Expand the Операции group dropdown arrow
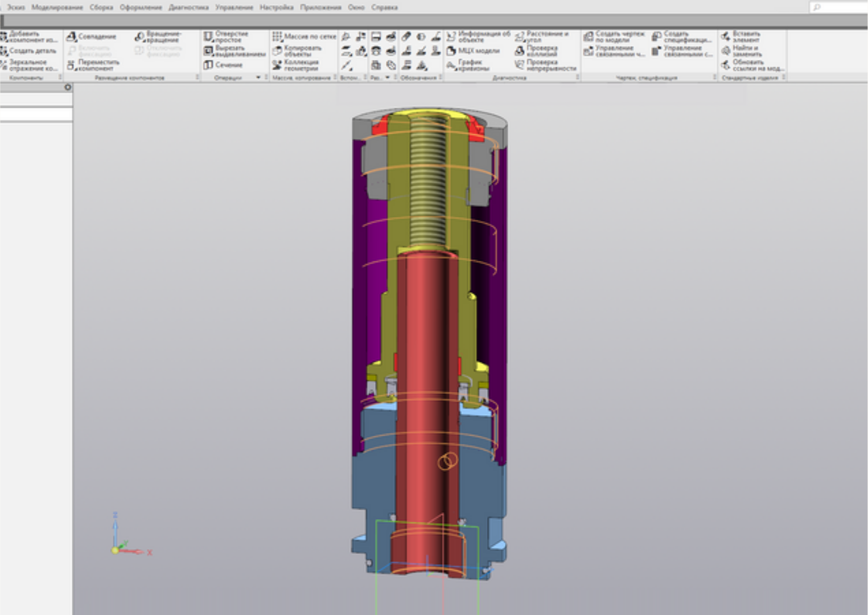The image size is (868, 615). click(258, 77)
